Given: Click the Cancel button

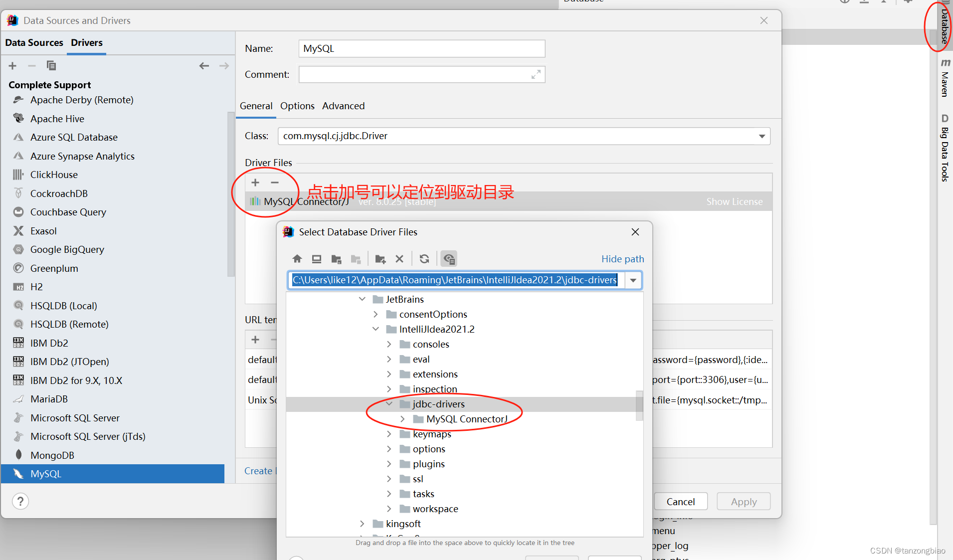Looking at the screenshot, I should click(680, 502).
